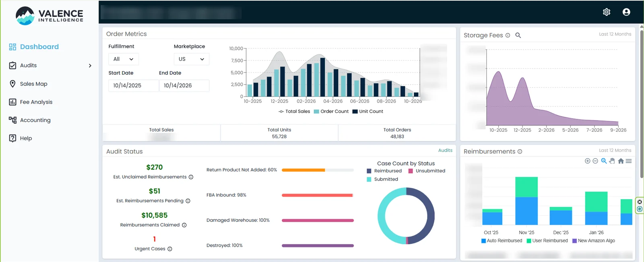The height and width of the screenshot is (262, 644).
Task: Click the Total Orders value 48,183
Action: click(397, 137)
